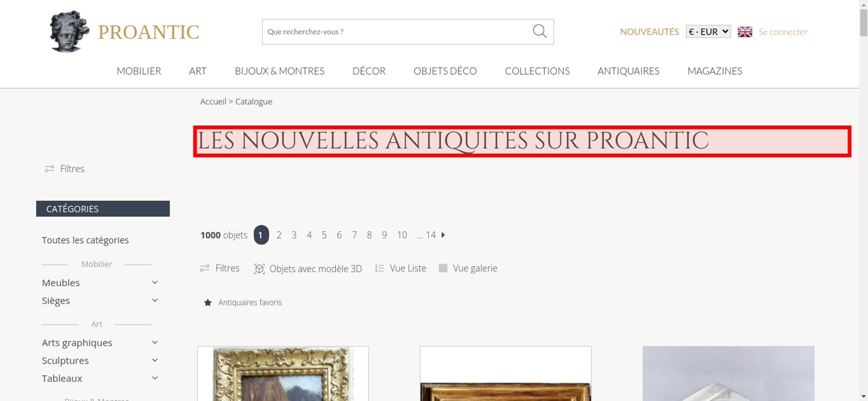Click the Antiquaires favoris star
The width and height of the screenshot is (868, 401).
click(208, 302)
